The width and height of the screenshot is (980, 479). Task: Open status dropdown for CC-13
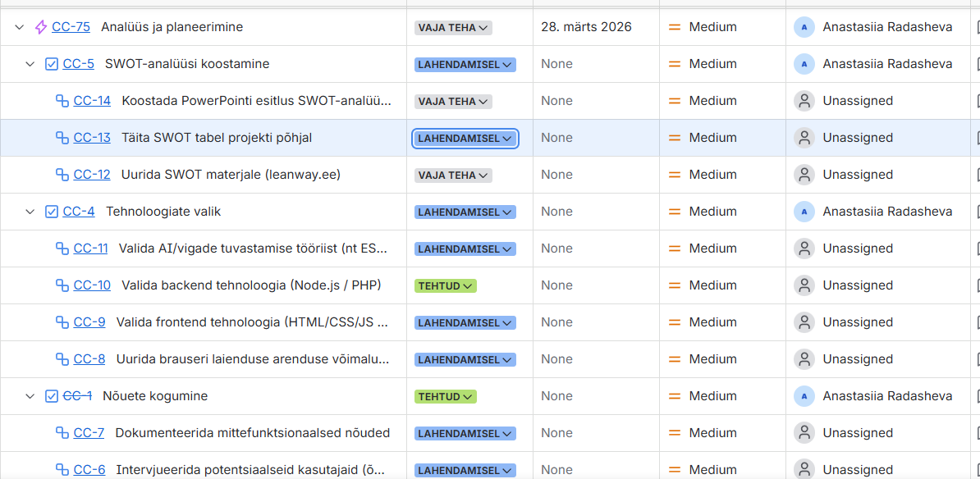click(x=465, y=139)
